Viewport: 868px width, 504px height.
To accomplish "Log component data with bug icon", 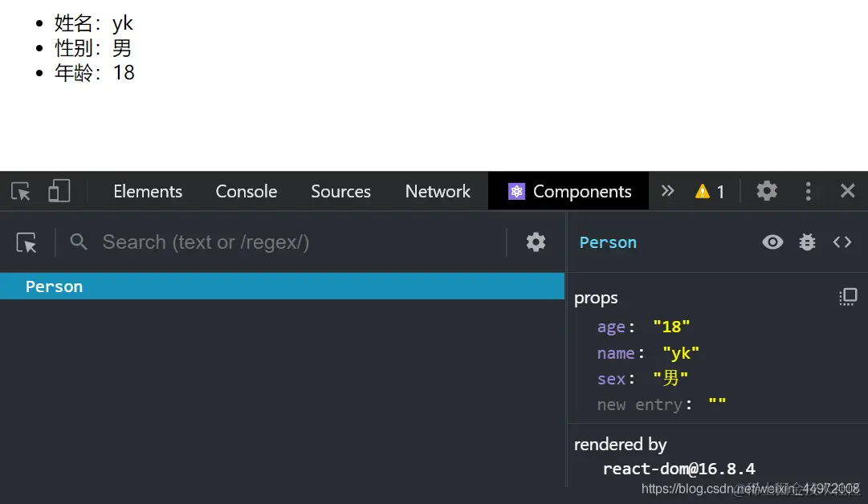I will [x=807, y=242].
